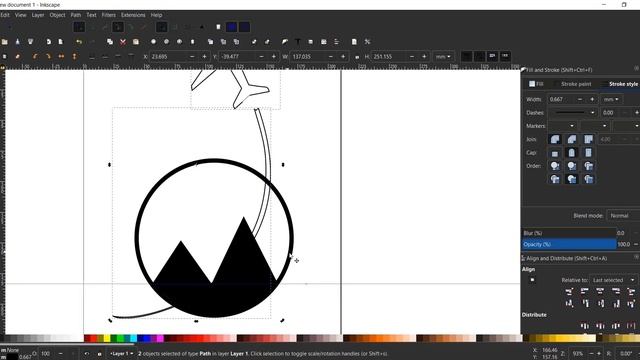Image resolution: width=640 pixels, height=360 pixels.
Task: Click first align icon below 'Relative to'
Action: pos(569,291)
